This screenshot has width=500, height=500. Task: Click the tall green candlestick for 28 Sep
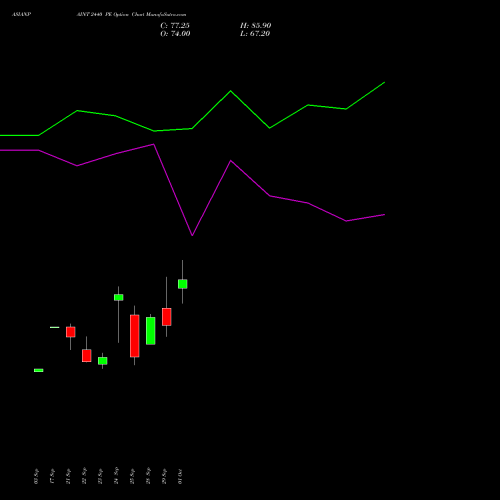click(x=151, y=331)
